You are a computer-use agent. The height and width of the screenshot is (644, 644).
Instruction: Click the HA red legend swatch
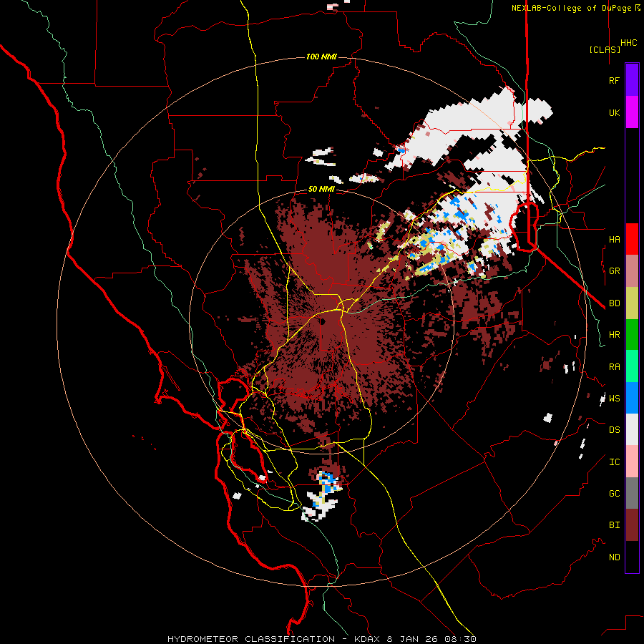click(x=632, y=239)
